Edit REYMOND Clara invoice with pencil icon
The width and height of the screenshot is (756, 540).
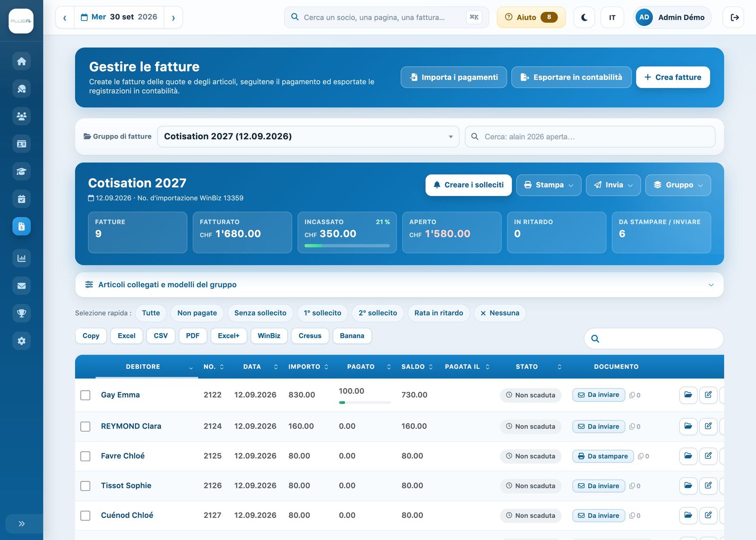tap(708, 426)
